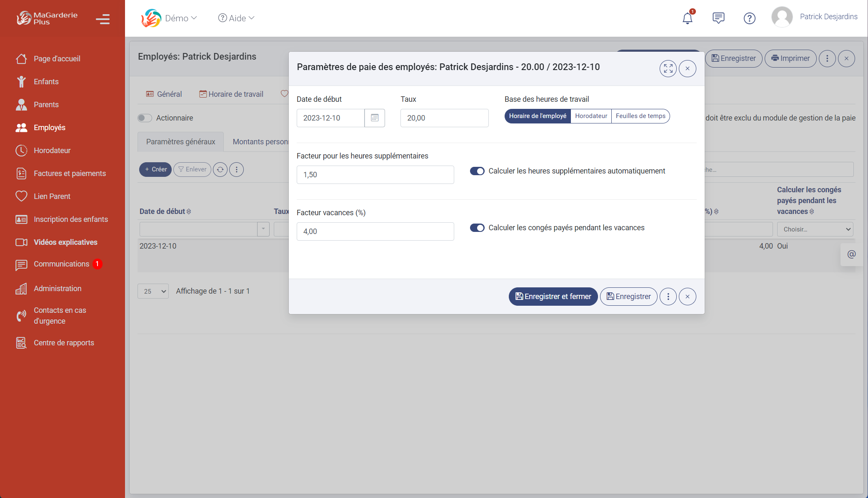Switch to the Général tab
Image resolution: width=868 pixels, height=498 pixels.
164,94
